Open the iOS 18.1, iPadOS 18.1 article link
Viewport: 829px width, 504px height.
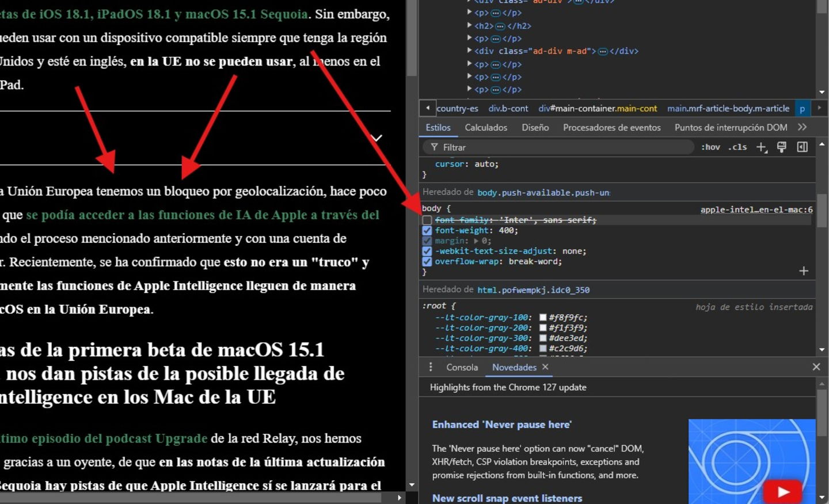coord(154,14)
